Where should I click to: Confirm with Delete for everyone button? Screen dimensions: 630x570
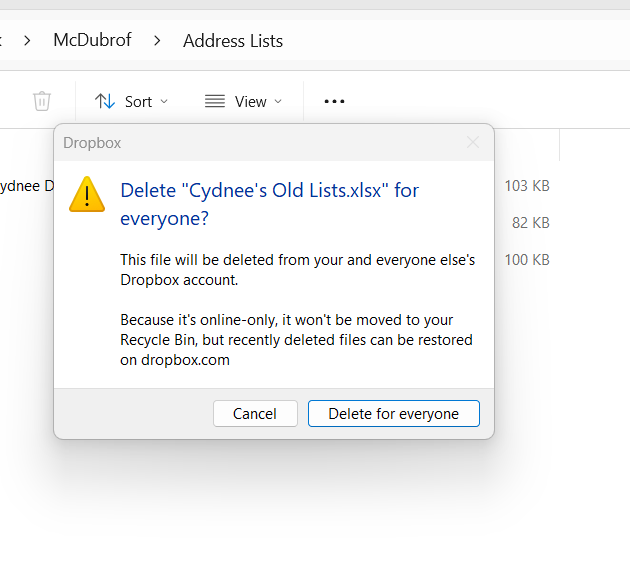click(x=393, y=414)
